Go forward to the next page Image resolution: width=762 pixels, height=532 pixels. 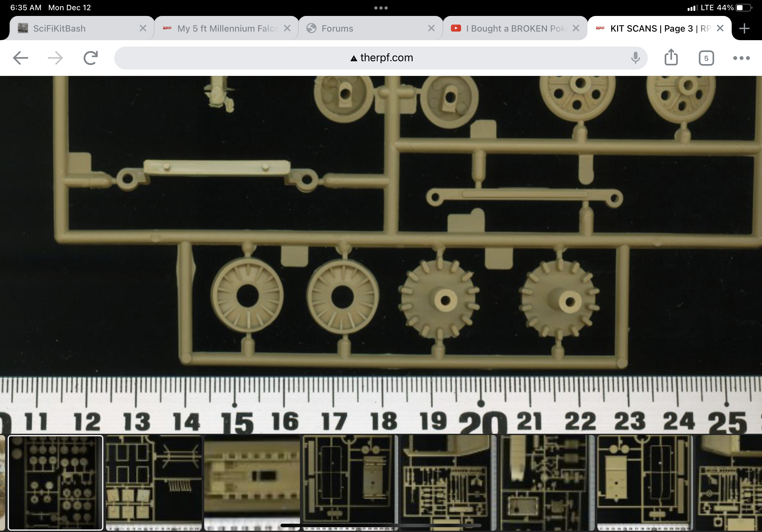tap(55, 58)
